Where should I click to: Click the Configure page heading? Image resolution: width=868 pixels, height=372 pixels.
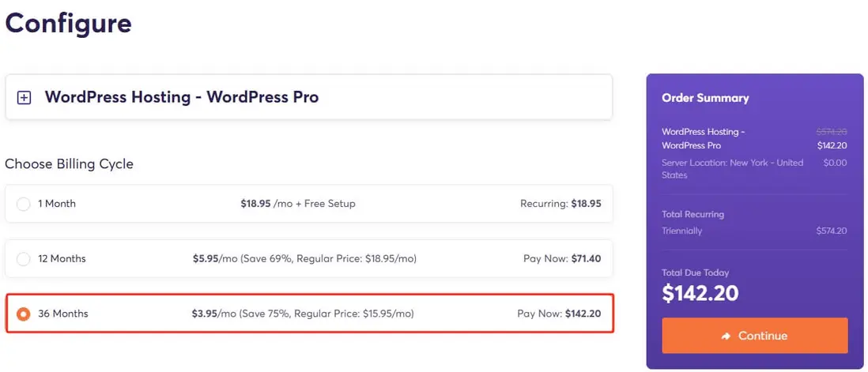[x=68, y=23]
